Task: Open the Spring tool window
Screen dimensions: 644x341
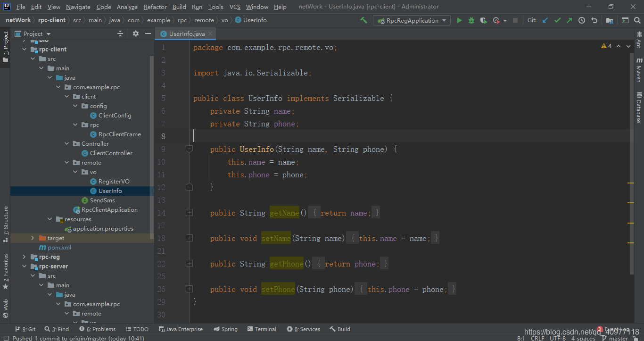Action: click(x=226, y=329)
